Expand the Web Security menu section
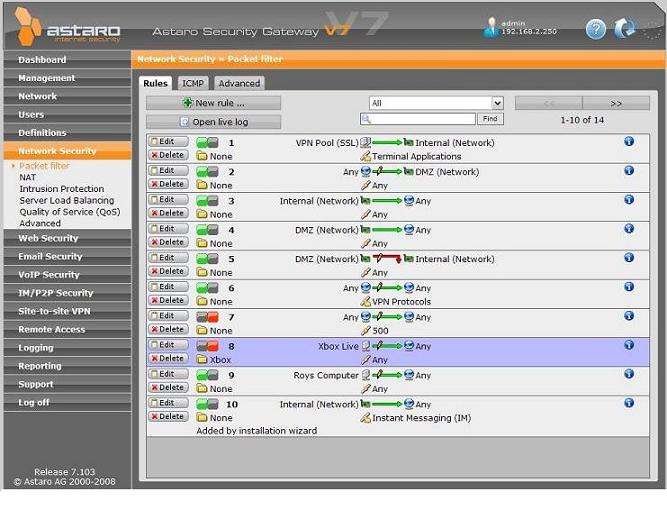The height and width of the screenshot is (519, 667). [x=48, y=238]
